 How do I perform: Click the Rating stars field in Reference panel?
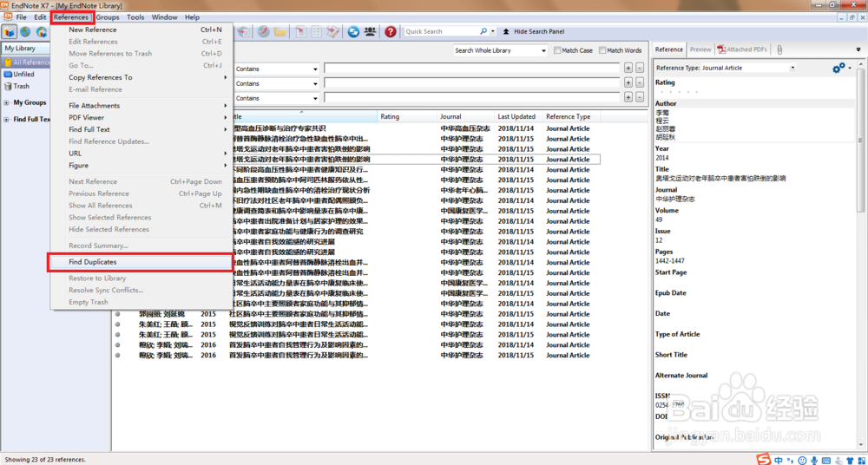680,91
